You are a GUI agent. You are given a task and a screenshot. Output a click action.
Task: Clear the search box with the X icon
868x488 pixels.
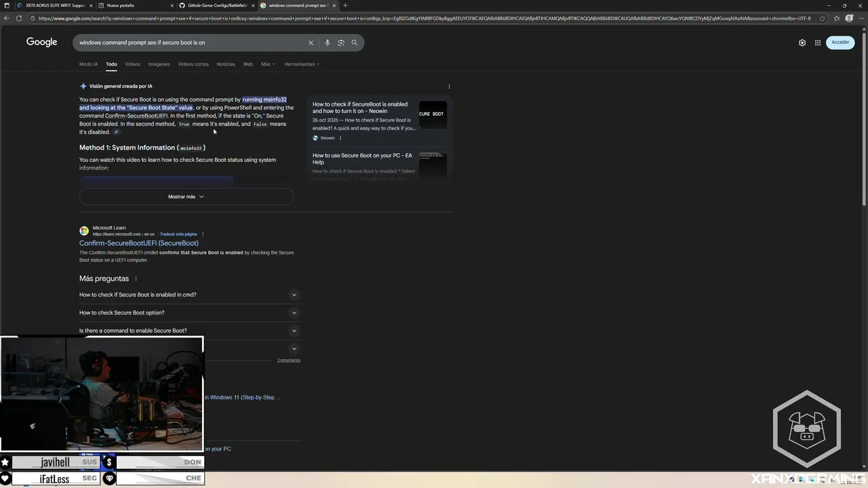[x=311, y=43]
